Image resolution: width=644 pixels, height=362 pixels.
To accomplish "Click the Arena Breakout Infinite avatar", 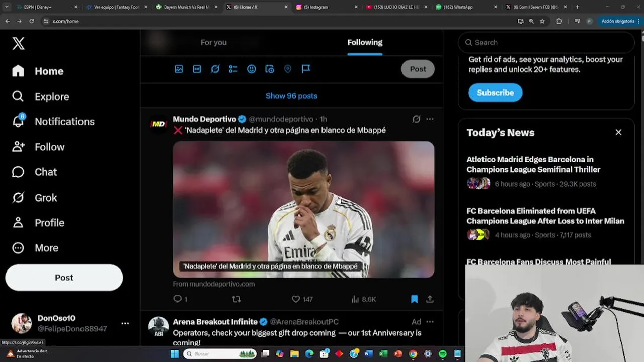I will [x=158, y=326].
